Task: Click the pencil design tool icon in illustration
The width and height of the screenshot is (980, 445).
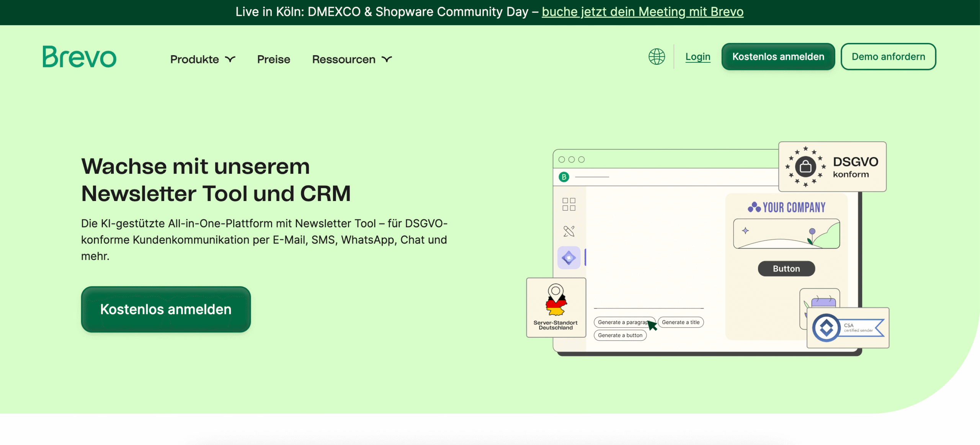Action: [x=569, y=231]
